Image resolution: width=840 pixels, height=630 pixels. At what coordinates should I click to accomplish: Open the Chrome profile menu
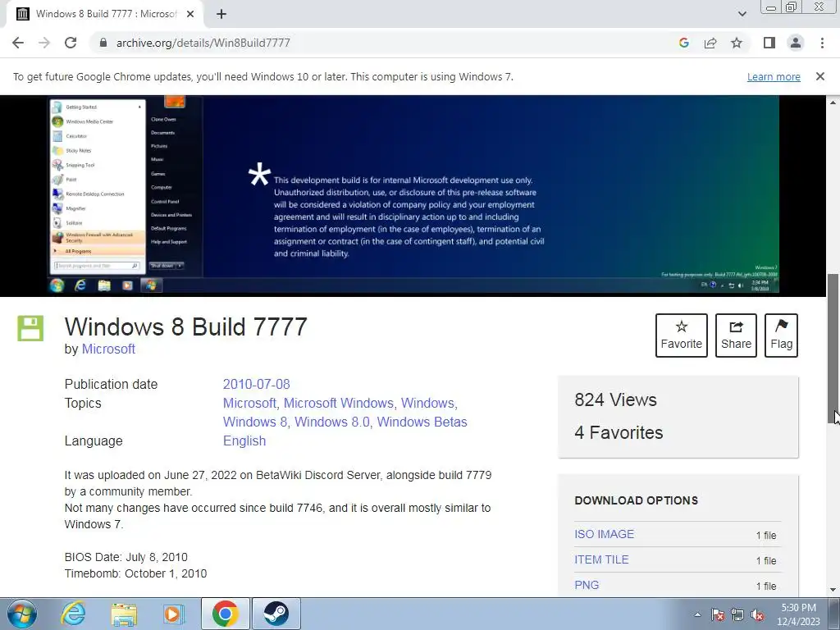tap(796, 43)
